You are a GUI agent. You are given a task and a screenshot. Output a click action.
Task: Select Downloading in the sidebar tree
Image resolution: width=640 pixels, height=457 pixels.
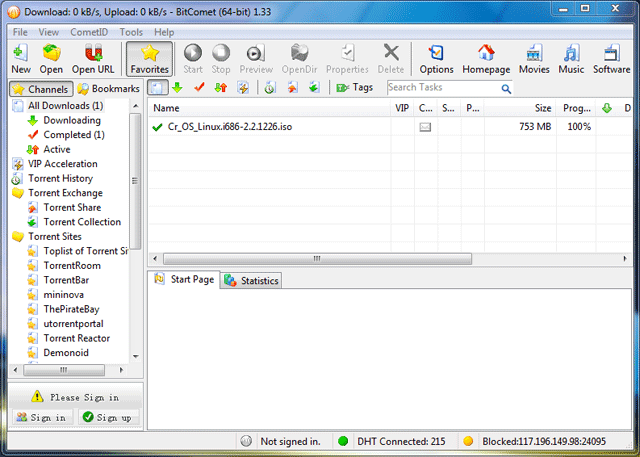tap(72, 120)
